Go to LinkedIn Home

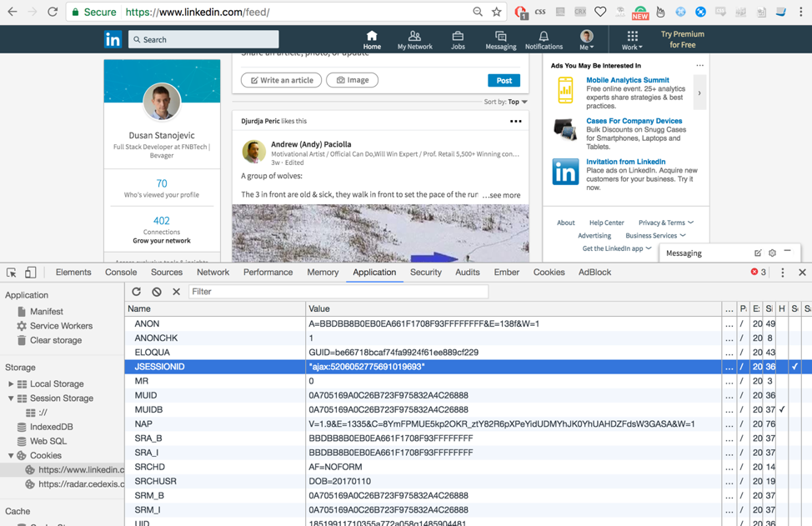(372, 40)
